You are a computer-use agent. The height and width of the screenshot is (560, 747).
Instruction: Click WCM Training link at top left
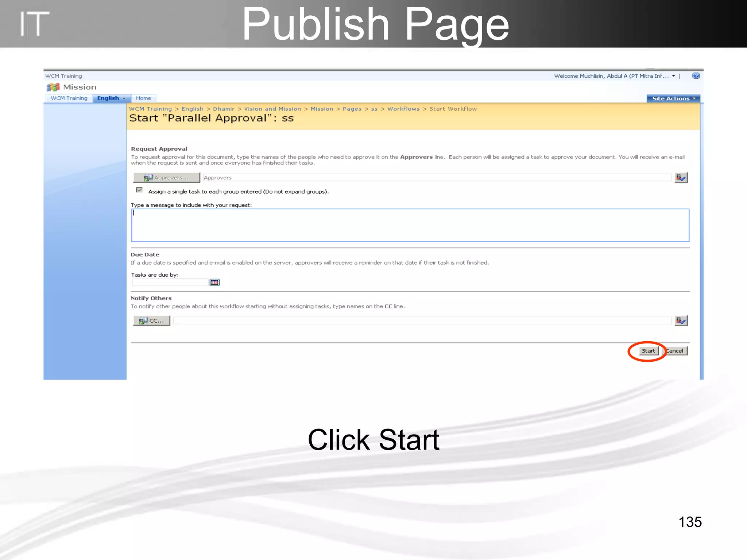pyautogui.click(x=63, y=76)
